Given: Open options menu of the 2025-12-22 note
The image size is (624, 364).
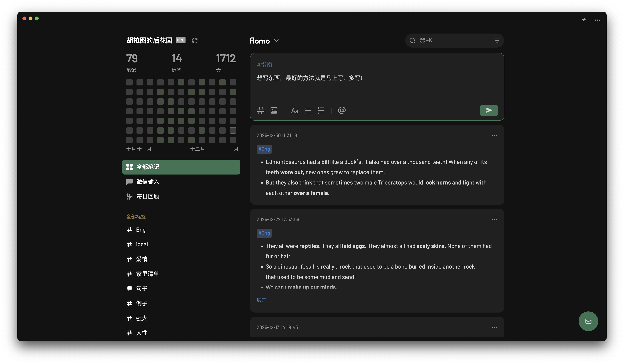Looking at the screenshot, I should pos(494,220).
